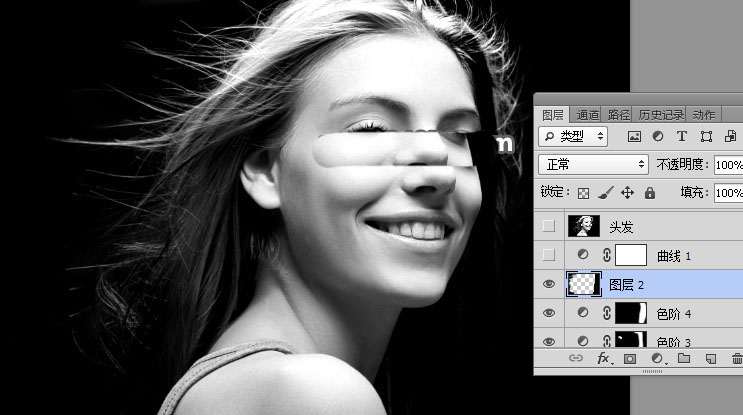
Task: Lock transparent pixels with the checkerboard icon
Action: 584,192
